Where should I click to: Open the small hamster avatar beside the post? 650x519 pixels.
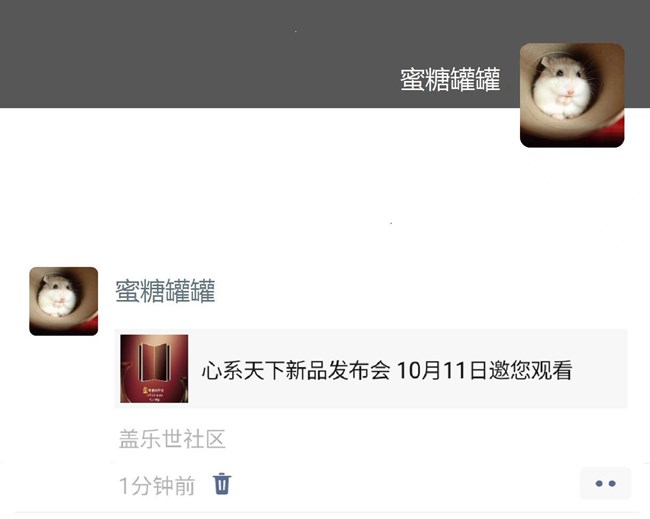click(x=63, y=301)
